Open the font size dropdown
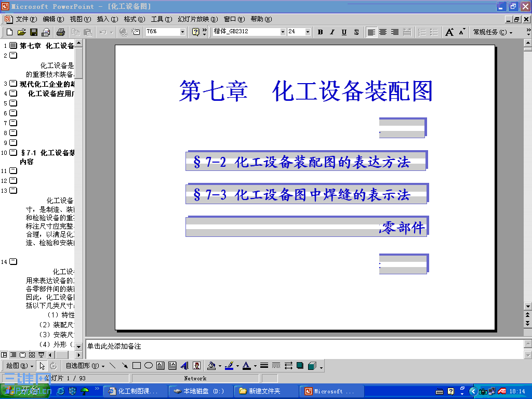Screen dimensions: 532x399 [307, 32]
